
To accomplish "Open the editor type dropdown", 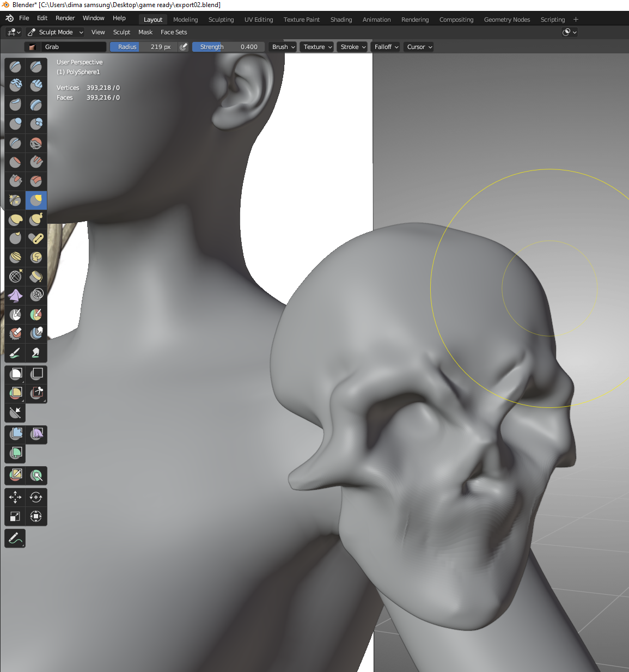I will (14, 32).
